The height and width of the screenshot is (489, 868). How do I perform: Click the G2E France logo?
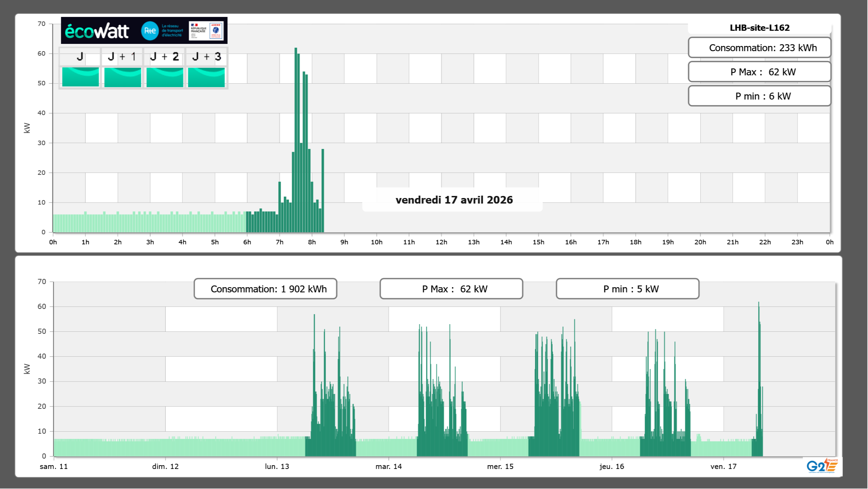(822, 466)
